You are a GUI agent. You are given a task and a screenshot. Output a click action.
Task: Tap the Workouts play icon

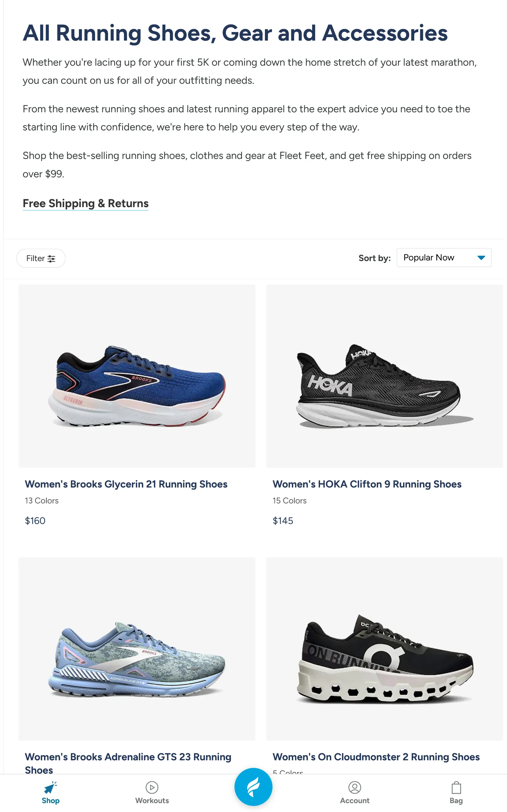[152, 787]
